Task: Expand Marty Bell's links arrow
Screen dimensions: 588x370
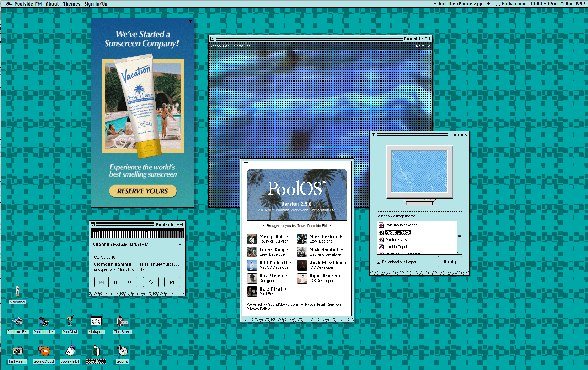Action: click(x=287, y=237)
